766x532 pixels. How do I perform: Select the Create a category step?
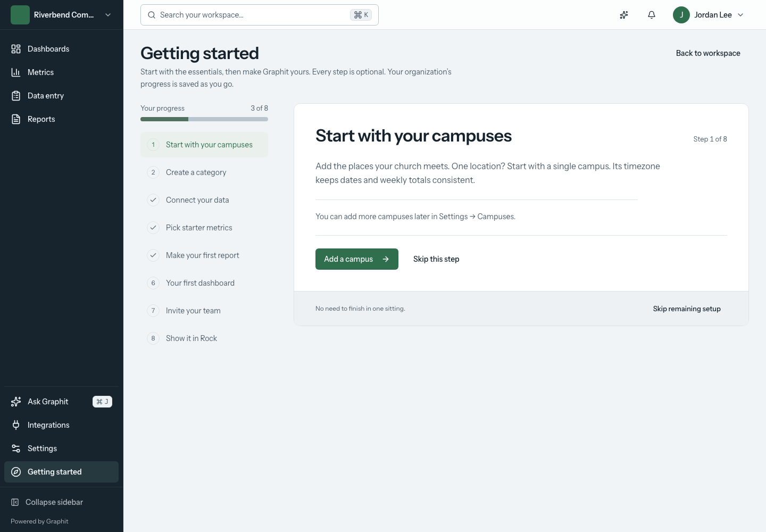[204, 172]
